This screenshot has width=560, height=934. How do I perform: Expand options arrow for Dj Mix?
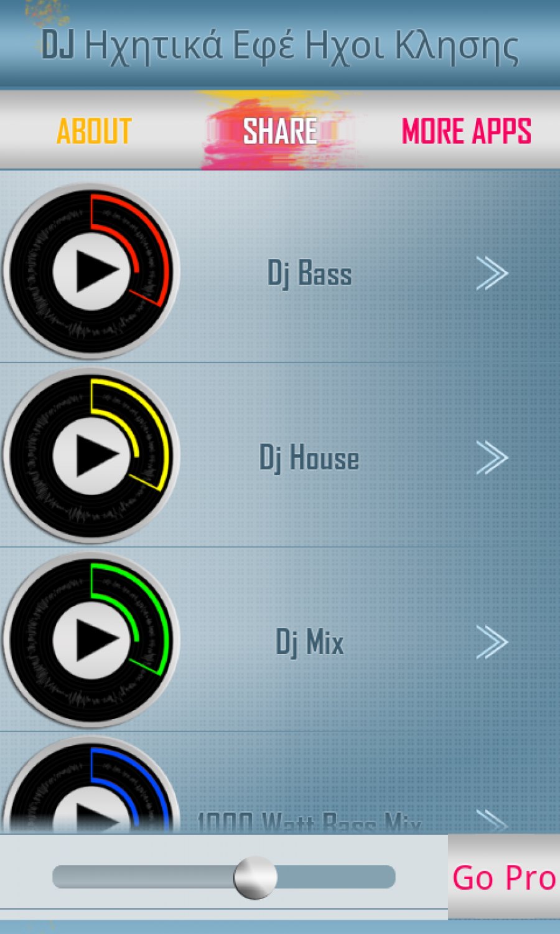point(492,642)
